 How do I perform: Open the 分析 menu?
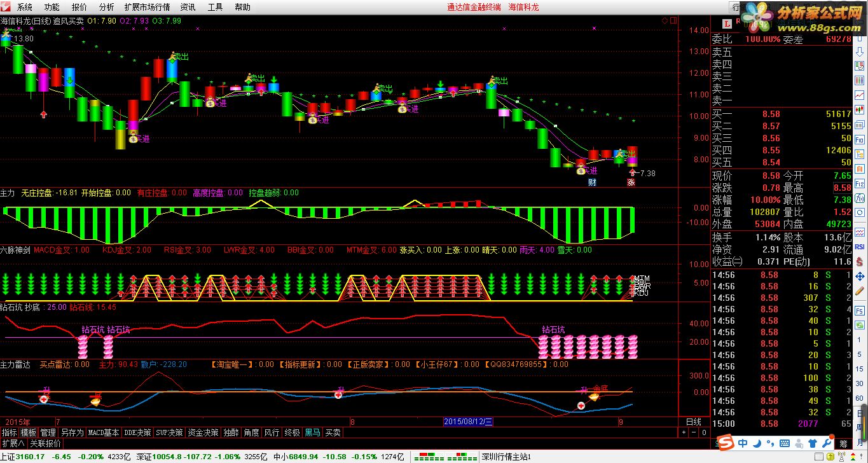click(x=107, y=7)
